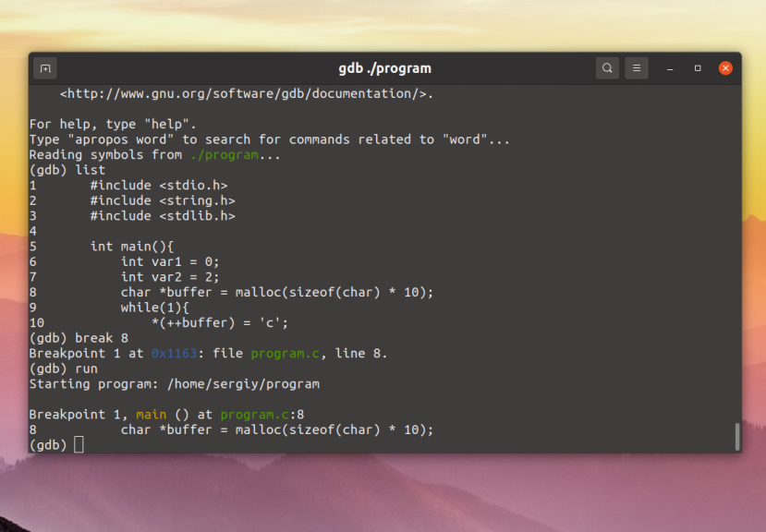The image size is (766, 532).
Task: Click the 'Type "apropos word"' line
Action: (x=269, y=139)
